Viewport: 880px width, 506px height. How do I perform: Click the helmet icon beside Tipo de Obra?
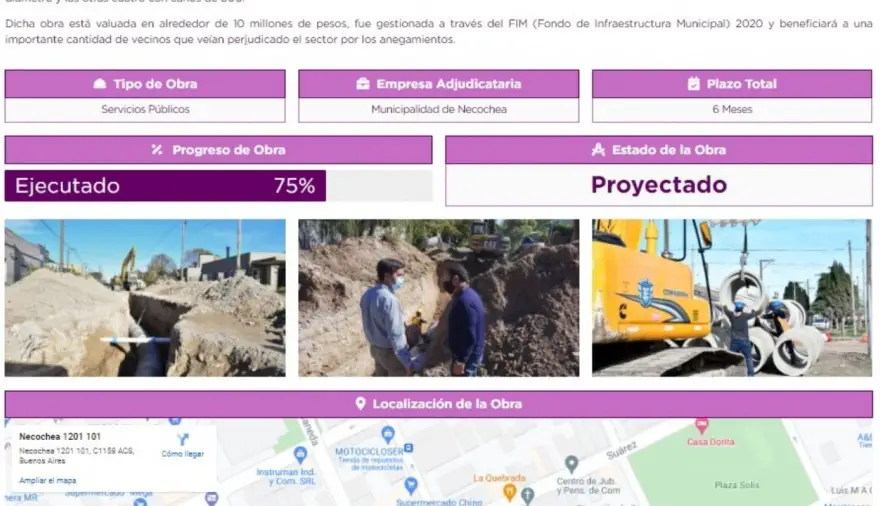click(100, 84)
